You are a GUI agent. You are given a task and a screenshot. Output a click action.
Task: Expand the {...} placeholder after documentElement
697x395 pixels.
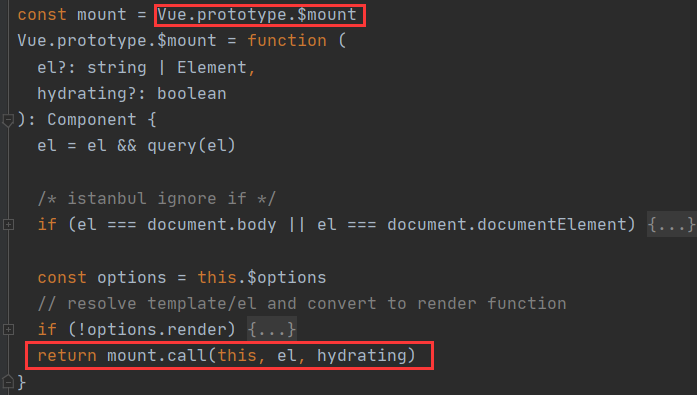click(671, 224)
